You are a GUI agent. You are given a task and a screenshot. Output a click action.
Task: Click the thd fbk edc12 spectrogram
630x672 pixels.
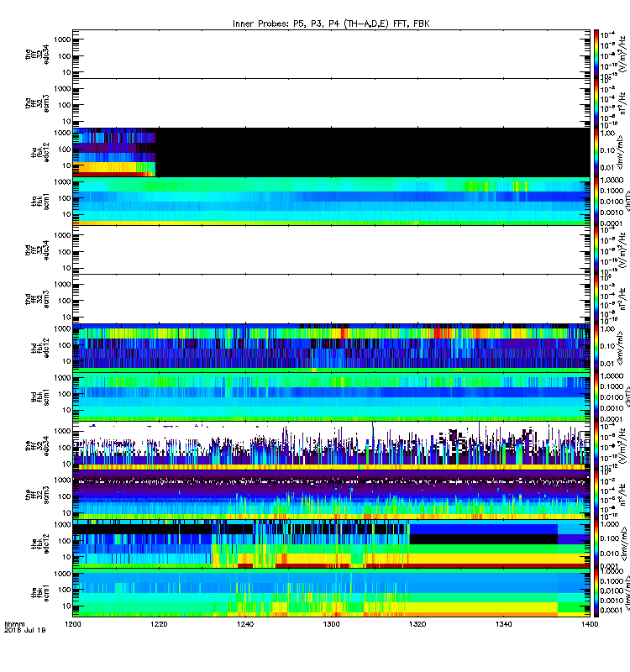click(x=331, y=348)
